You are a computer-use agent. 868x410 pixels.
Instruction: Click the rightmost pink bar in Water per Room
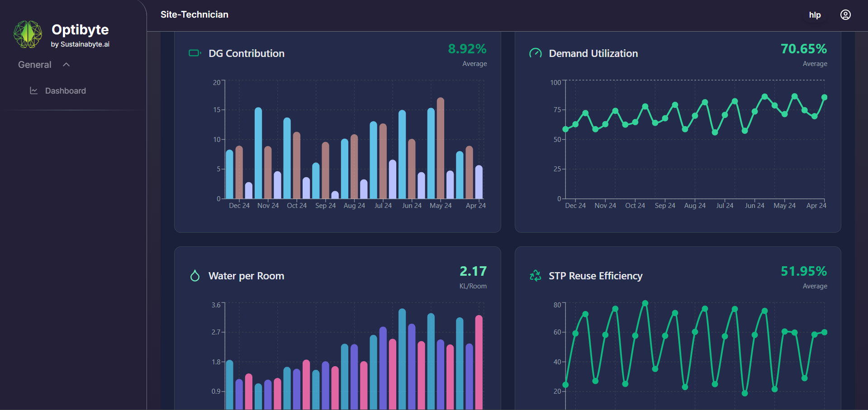pos(479,362)
